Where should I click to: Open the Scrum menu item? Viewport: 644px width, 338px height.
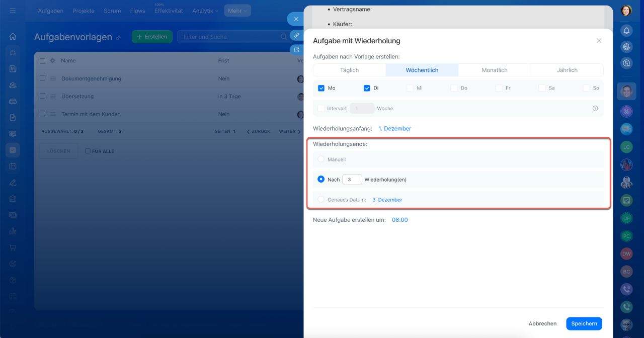[112, 11]
